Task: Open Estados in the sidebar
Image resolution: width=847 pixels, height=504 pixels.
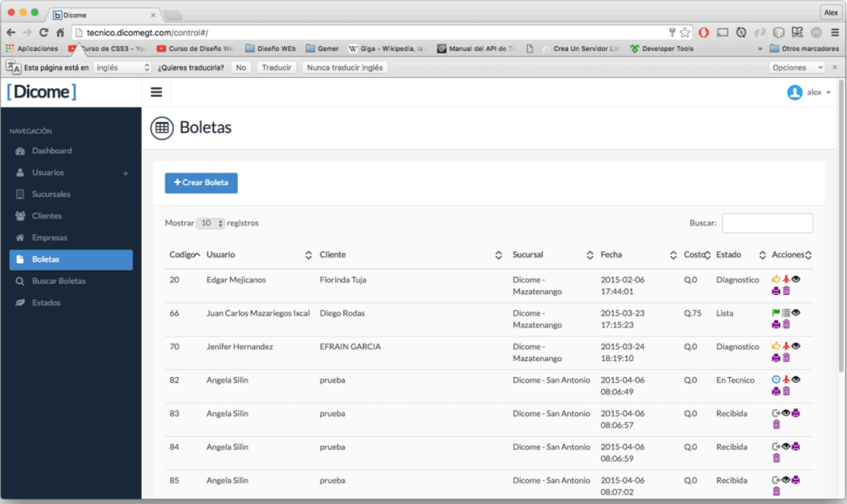Action: (x=46, y=303)
